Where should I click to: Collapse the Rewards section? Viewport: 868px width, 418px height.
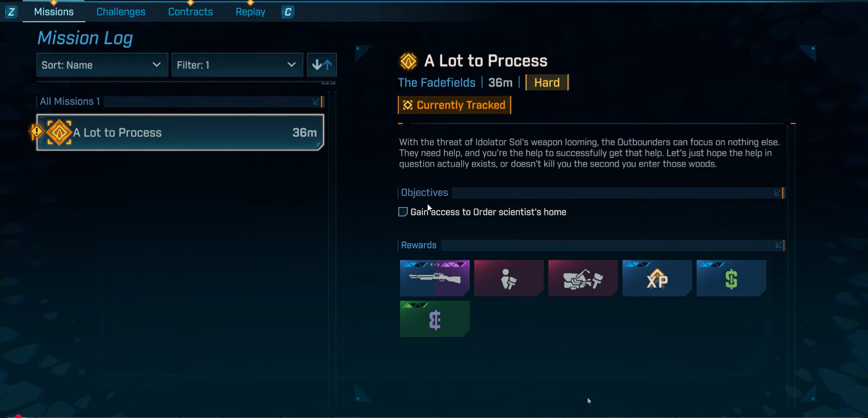coord(779,245)
